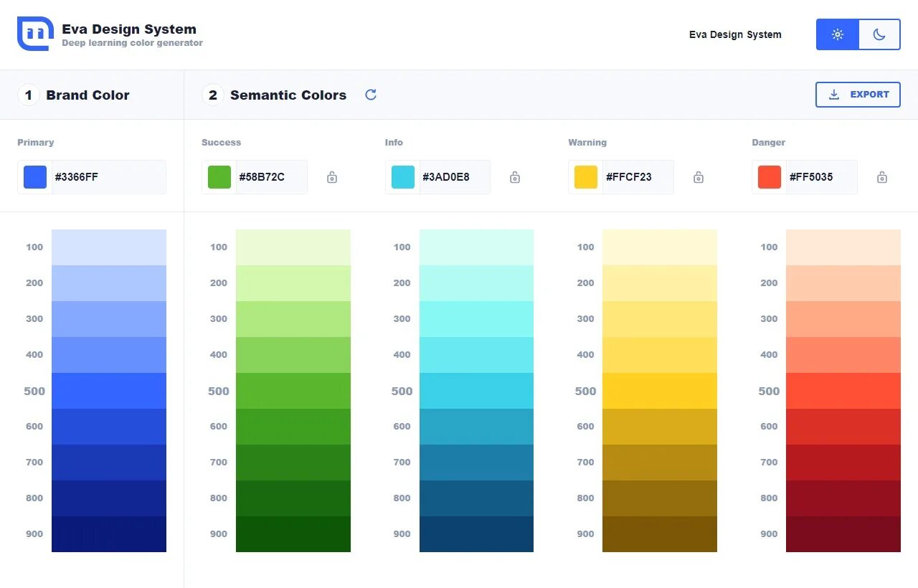918x588 pixels.
Task: Toggle the lock icon beside Danger color
Action: point(882,177)
